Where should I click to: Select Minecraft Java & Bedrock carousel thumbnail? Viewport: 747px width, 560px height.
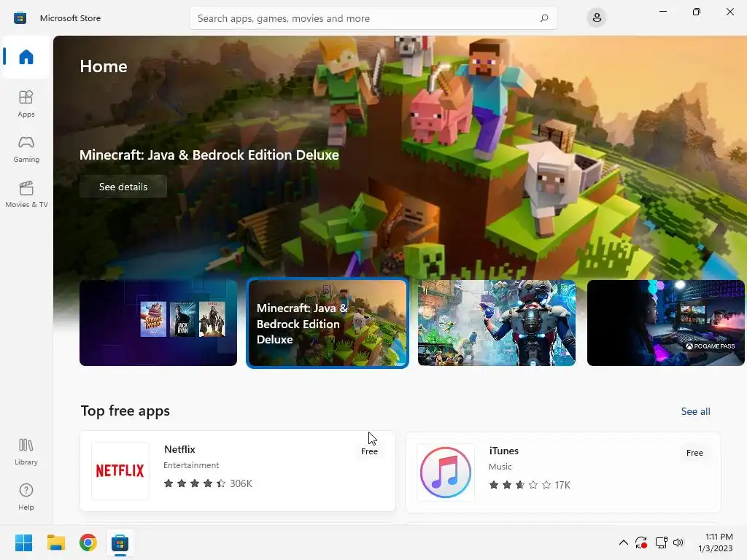(328, 323)
